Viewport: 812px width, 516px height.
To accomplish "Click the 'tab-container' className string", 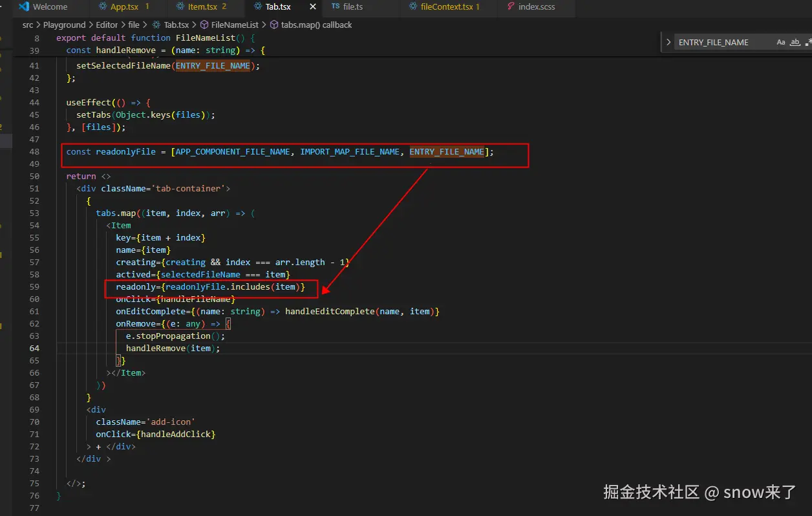I will click(191, 188).
